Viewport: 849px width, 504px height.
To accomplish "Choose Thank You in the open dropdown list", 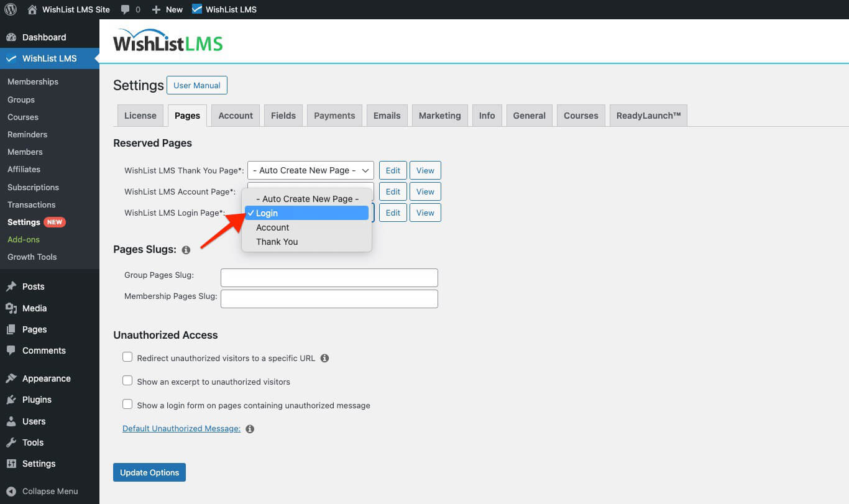I will pyautogui.click(x=277, y=242).
